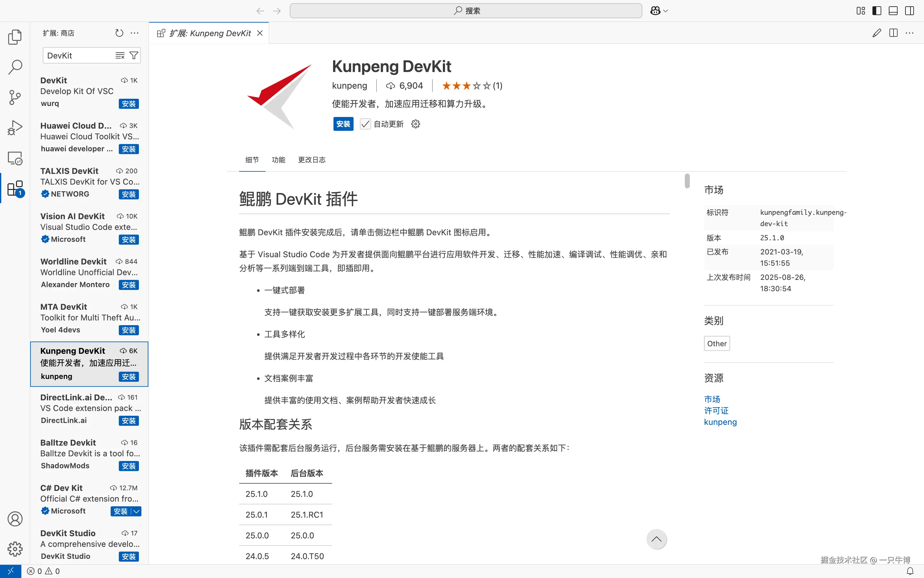Toggle primary side bar layout button
Viewport: 924px width, 578px height.
(x=877, y=11)
